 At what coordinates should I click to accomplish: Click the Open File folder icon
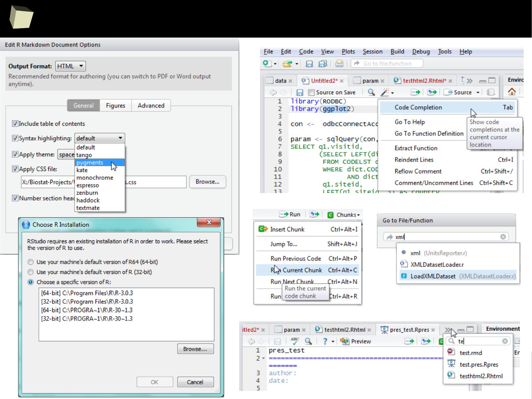pos(287,63)
